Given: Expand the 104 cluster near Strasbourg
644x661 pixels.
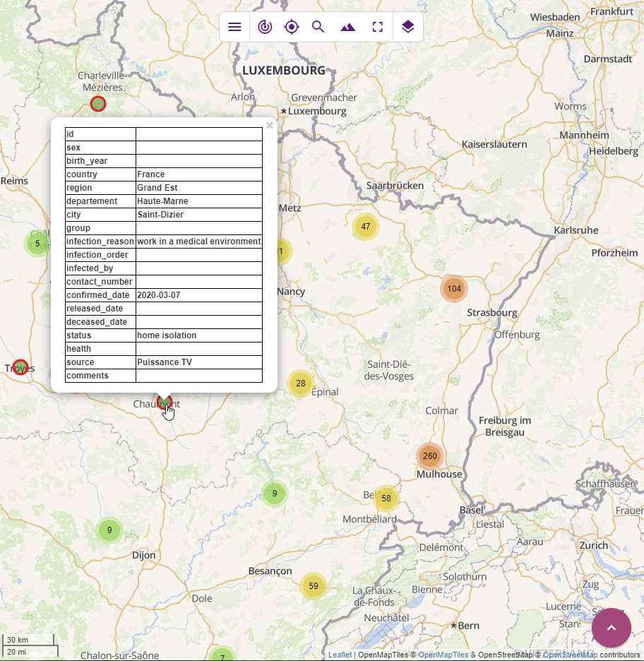Looking at the screenshot, I should tap(454, 289).
